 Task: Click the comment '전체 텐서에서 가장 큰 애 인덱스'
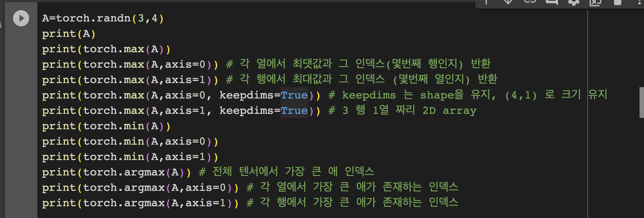pyautogui.click(x=287, y=172)
